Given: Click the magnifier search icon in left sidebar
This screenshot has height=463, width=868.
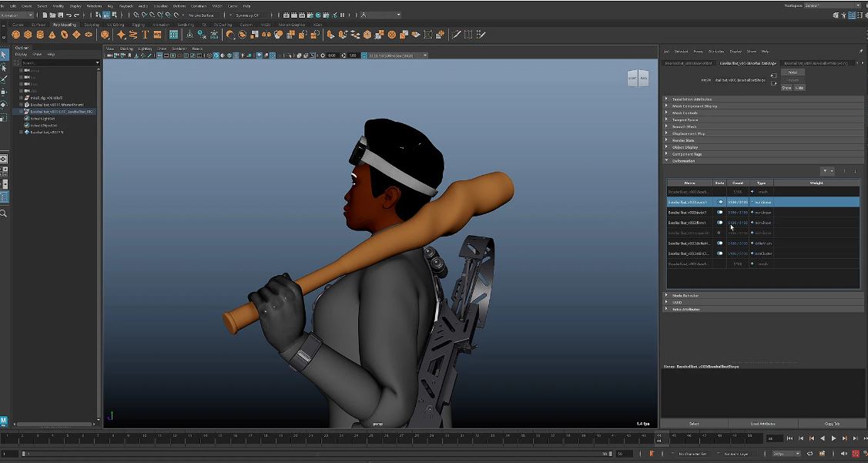Looking at the screenshot, I should tap(4, 213).
